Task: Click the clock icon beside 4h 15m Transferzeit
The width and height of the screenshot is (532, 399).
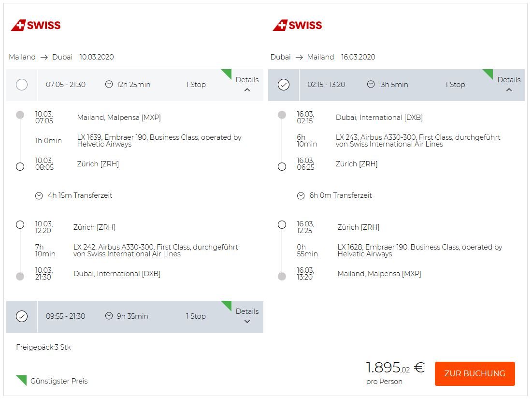Action: click(39, 195)
